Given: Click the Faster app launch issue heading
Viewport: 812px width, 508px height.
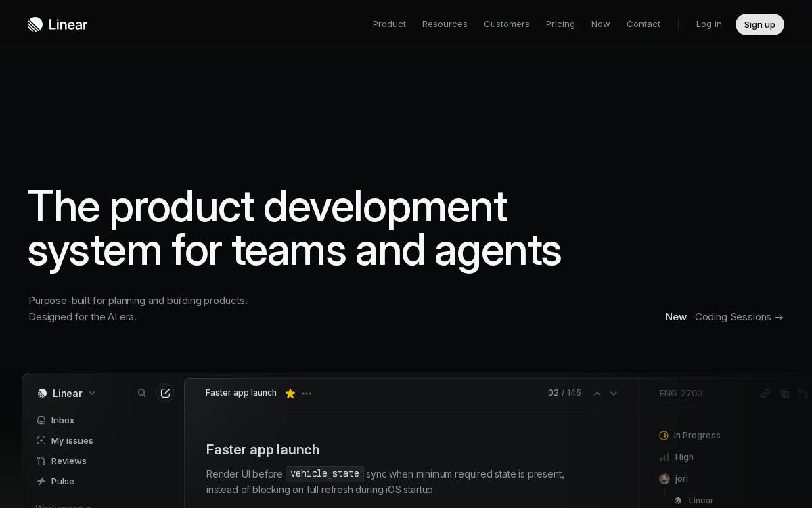Looking at the screenshot, I should [x=263, y=450].
